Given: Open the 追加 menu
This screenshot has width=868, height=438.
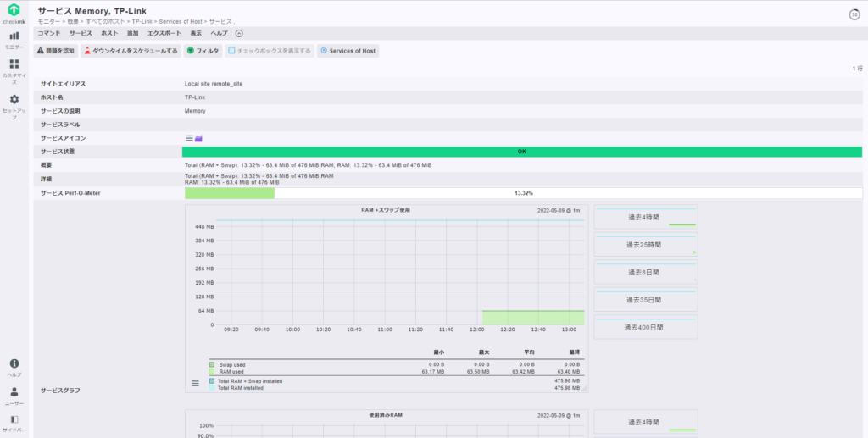Looking at the screenshot, I should pyautogui.click(x=133, y=33).
